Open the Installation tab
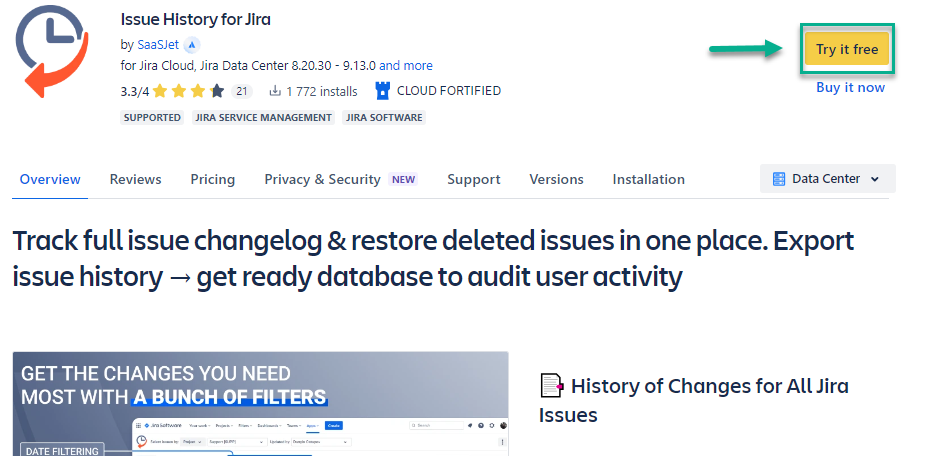This screenshot has width=925, height=456. click(649, 180)
